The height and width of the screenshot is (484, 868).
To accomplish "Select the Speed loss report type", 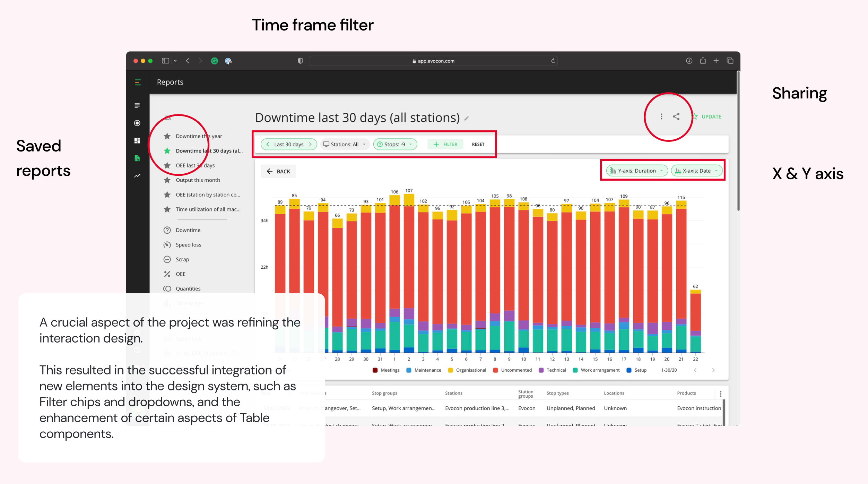I will click(188, 245).
